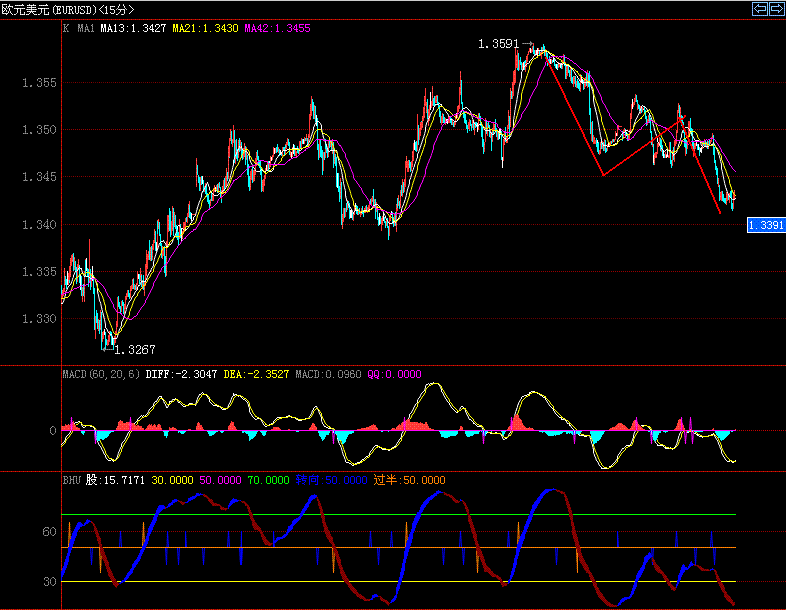Select the K label in indicator header
The image size is (786, 610).
point(66,28)
